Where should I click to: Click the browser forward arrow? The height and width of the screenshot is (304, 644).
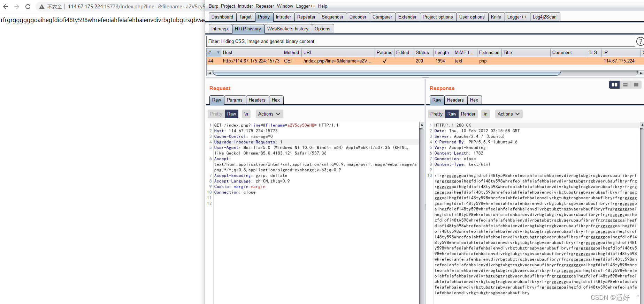click(x=17, y=7)
